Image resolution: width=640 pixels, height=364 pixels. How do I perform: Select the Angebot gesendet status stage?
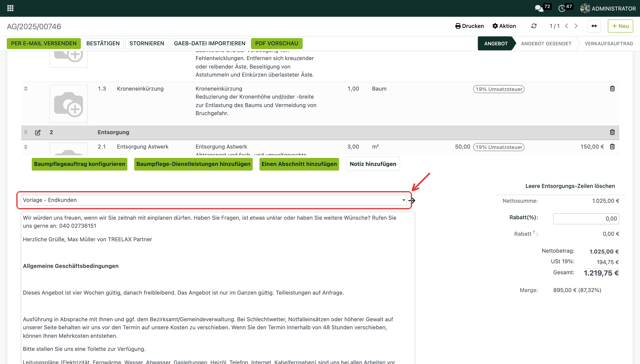tap(546, 44)
